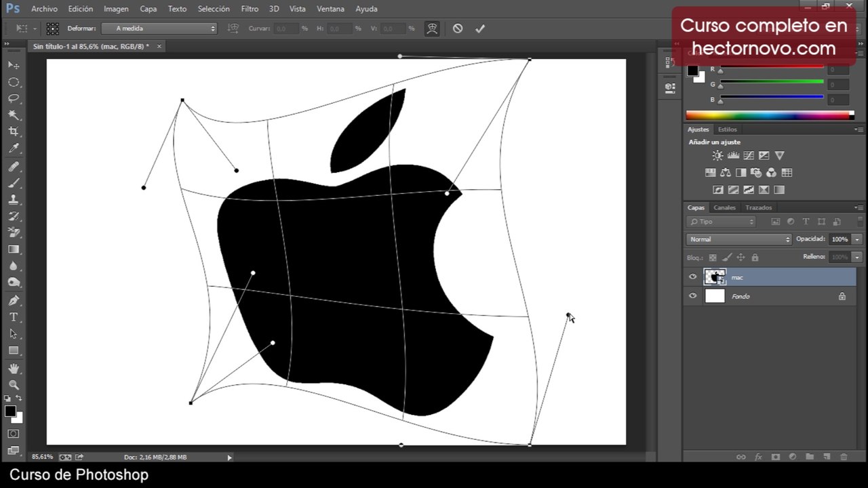Select the Type tool
This screenshot has width=868, height=488.
[14, 317]
